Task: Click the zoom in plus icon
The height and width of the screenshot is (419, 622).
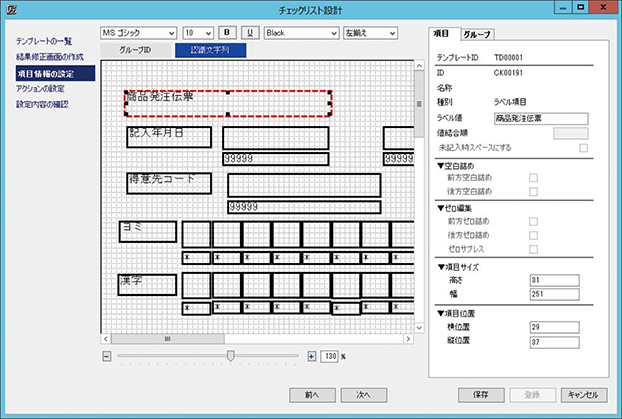Action: [x=311, y=356]
